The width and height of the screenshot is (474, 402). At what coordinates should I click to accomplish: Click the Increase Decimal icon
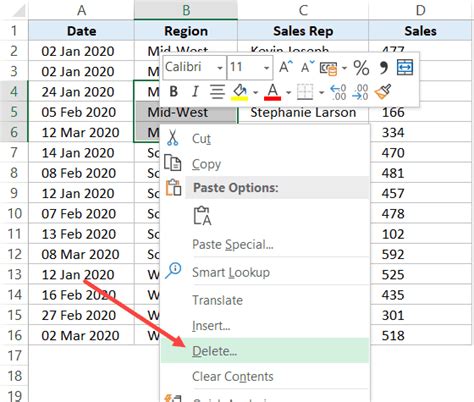point(338,92)
